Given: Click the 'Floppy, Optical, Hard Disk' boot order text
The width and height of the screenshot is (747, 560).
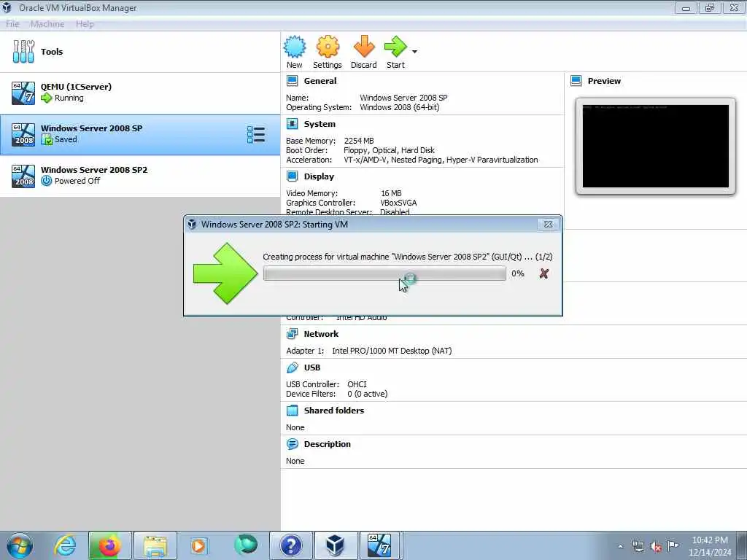Looking at the screenshot, I should [389, 150].
